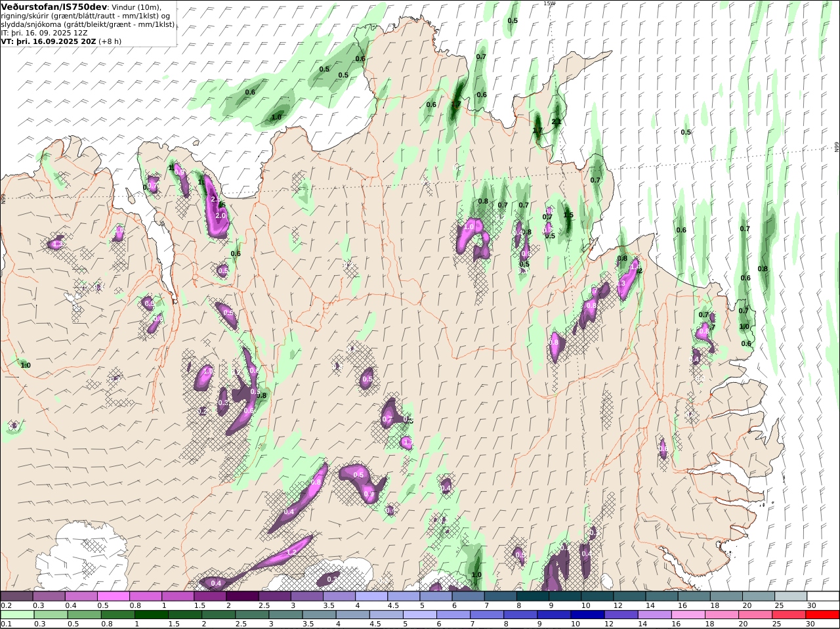Select the 4 swatch in the lower rain legend
The image size is (840, 629).
pos(352,615)
